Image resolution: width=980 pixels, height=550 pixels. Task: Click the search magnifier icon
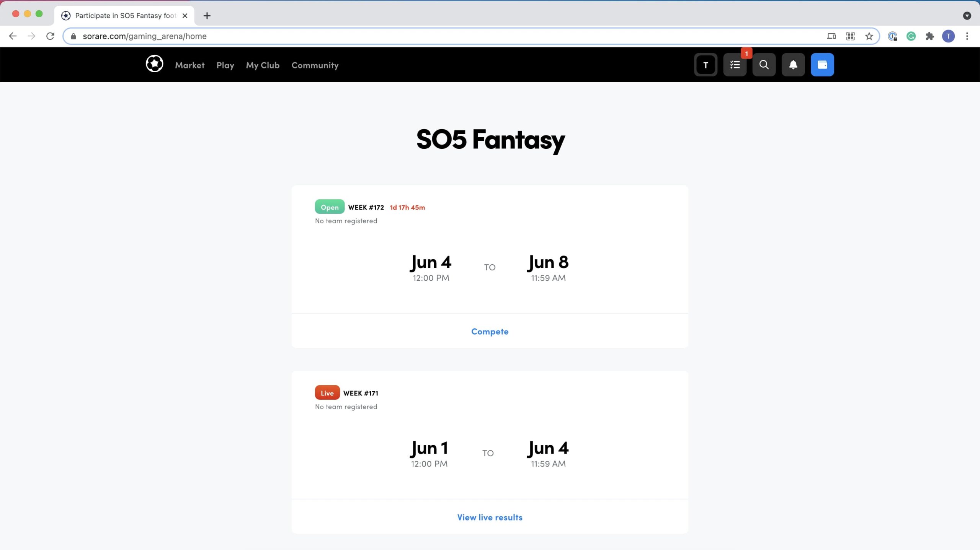pos(764,65)
